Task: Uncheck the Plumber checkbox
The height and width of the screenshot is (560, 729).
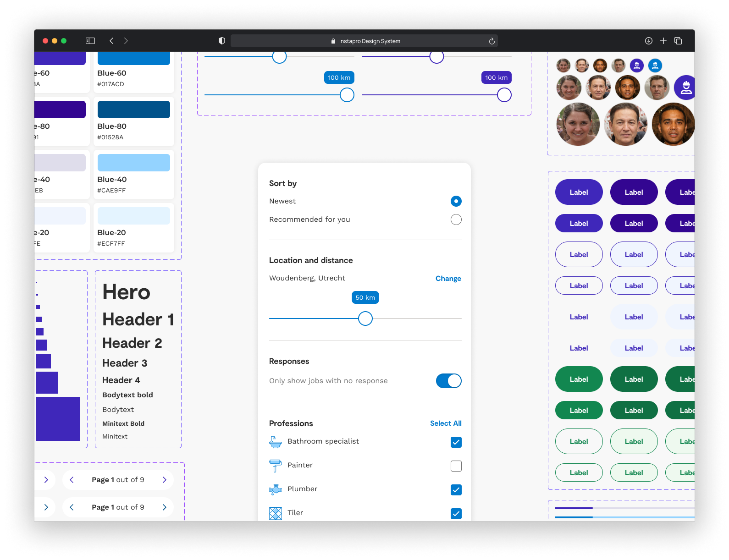Action: click(456, 490)
